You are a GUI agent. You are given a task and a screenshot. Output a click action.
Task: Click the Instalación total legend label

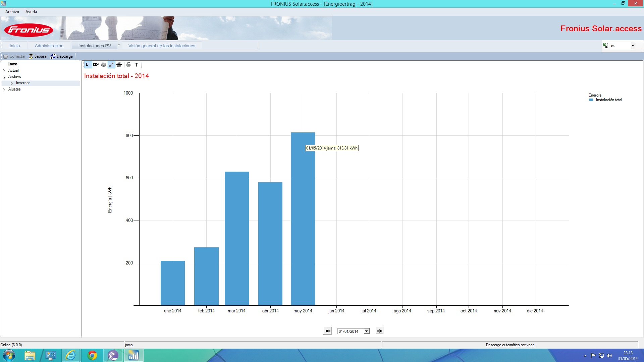click(609, 100)
